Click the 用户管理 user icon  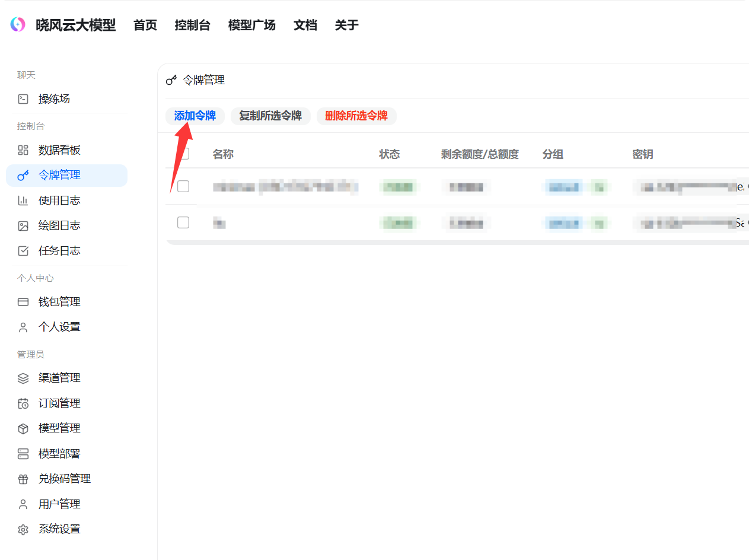(x=23, y=504)
